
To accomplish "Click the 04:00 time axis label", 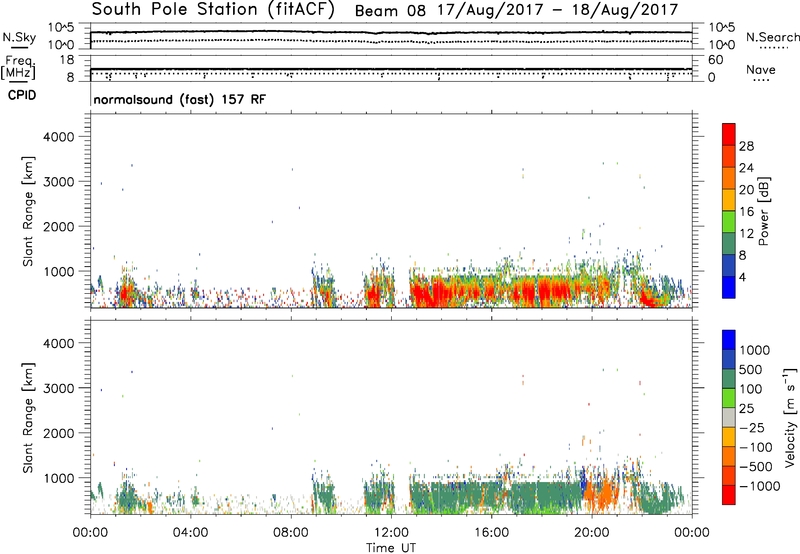I will click(x=191, y=533).
